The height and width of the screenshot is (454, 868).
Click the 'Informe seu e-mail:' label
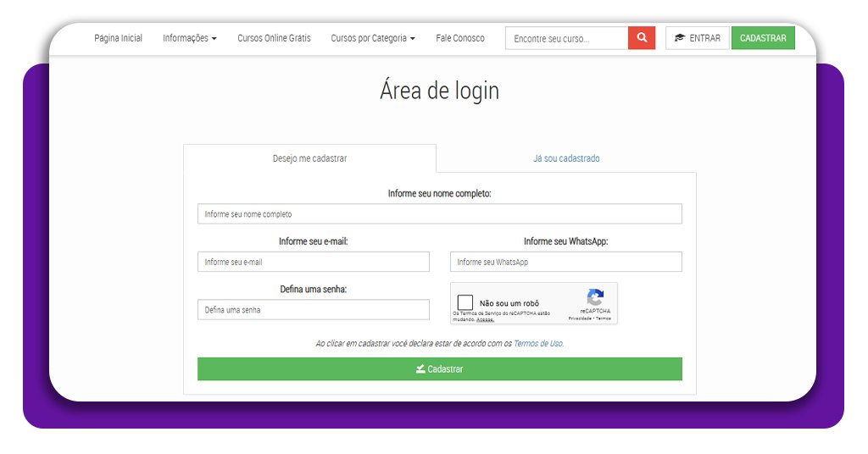point(314,241)
